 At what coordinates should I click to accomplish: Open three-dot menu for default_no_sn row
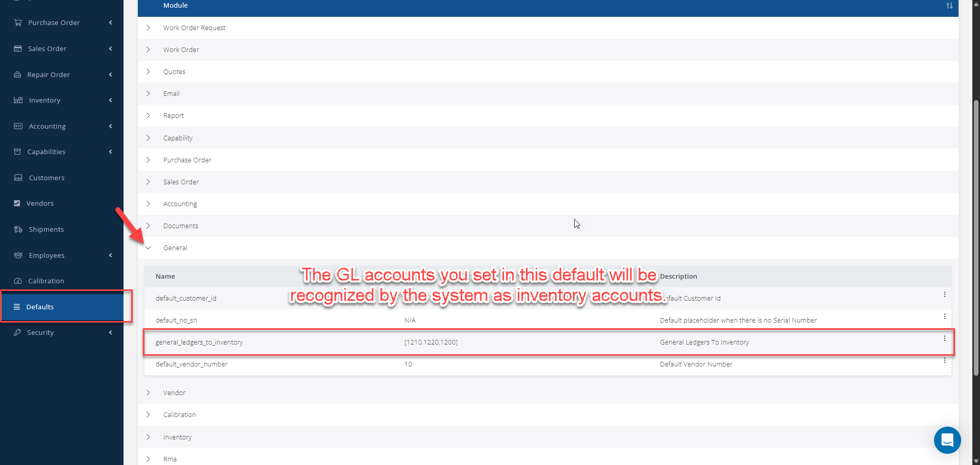(x=944, y=316)
